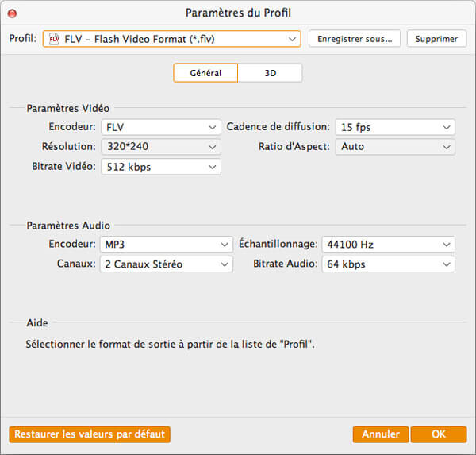Open the Ratio d'Aspect dropdown
This screenshot has width=476, height=455.
pyautogui.click(x=394, y=147)
